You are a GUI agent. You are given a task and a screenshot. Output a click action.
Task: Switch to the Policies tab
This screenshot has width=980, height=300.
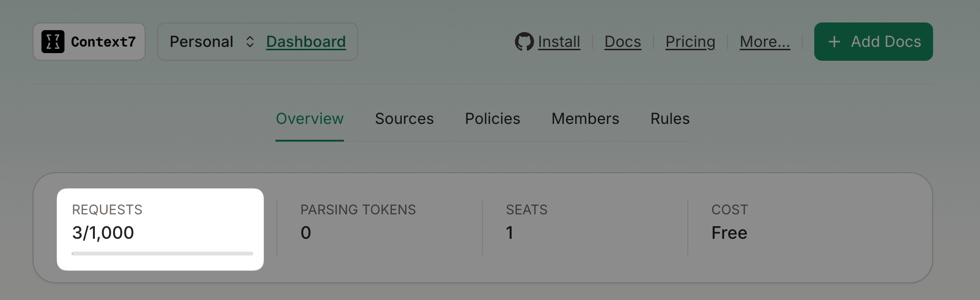492,119
